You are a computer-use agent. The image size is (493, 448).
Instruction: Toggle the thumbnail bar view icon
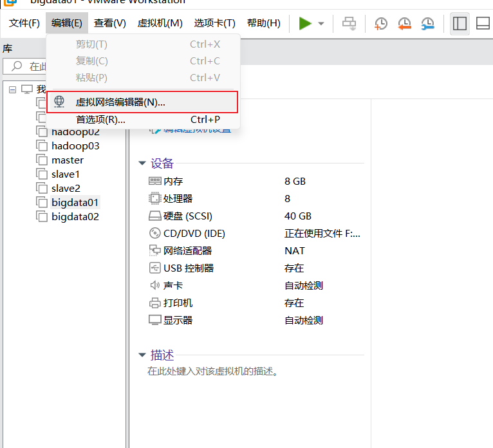point(483,24)
